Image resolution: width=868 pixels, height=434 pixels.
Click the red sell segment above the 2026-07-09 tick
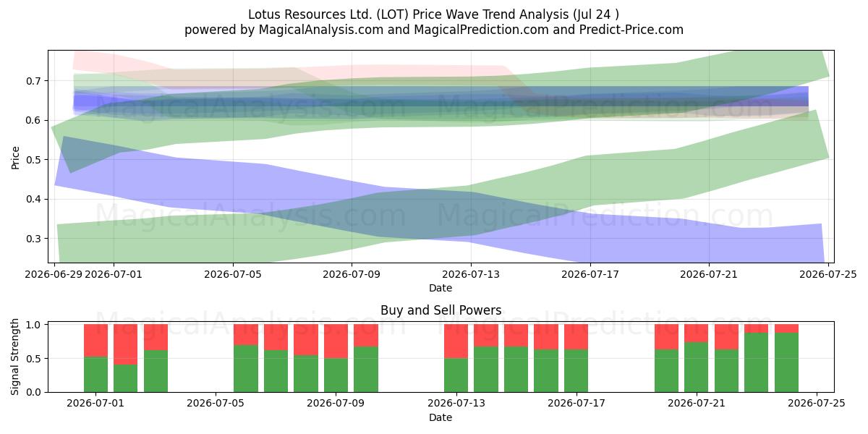click(x=336, y=341)
